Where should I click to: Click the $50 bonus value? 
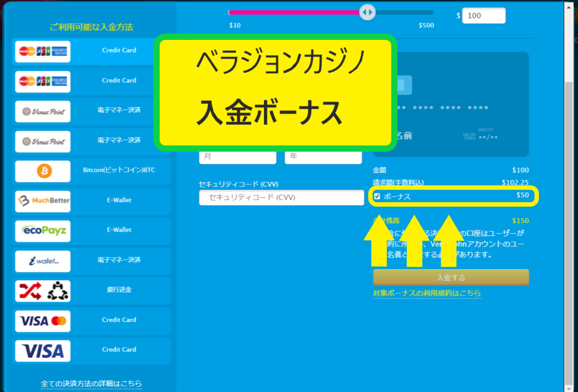tap(523, 195)
